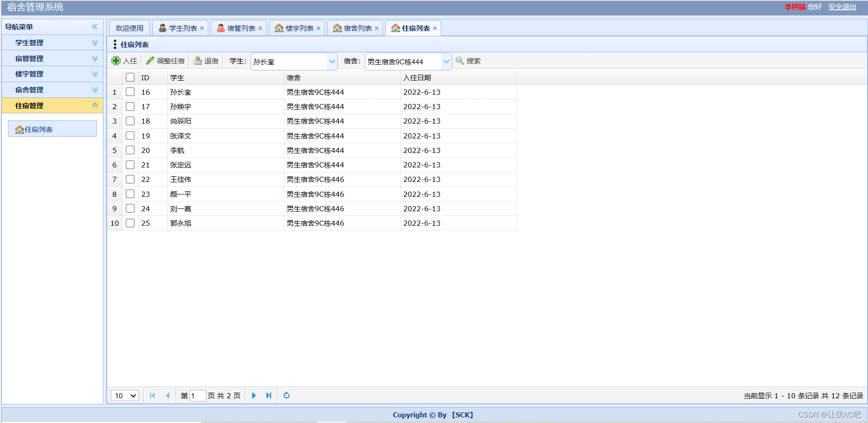Open the 学生 combo box dropdown arrow
The image size is (868, 423).
tap(332, 62)
